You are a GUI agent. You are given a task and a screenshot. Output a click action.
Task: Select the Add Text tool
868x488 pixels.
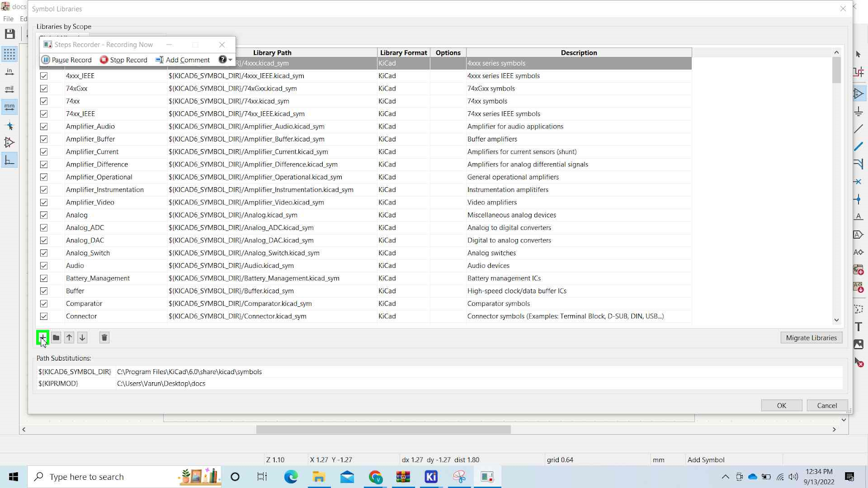(858, 327)
